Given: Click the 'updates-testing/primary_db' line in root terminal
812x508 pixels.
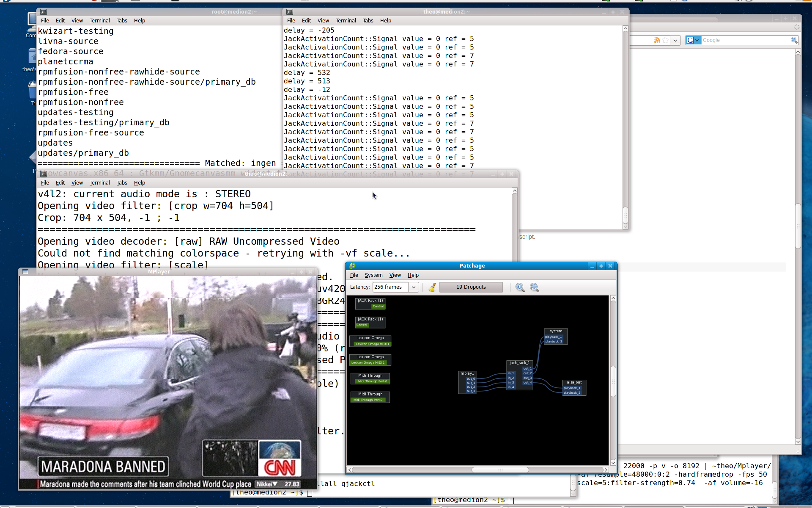Looking at the screenshot, I should [x=104, y=123].
